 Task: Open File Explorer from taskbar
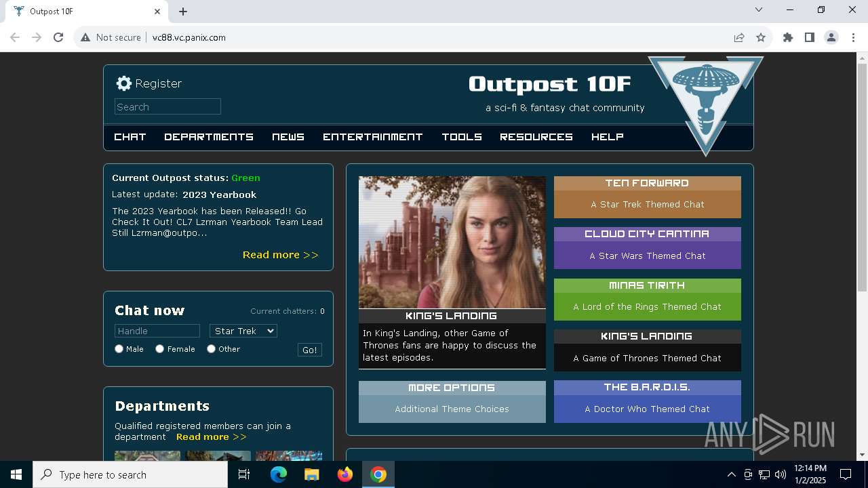[311, 474]
